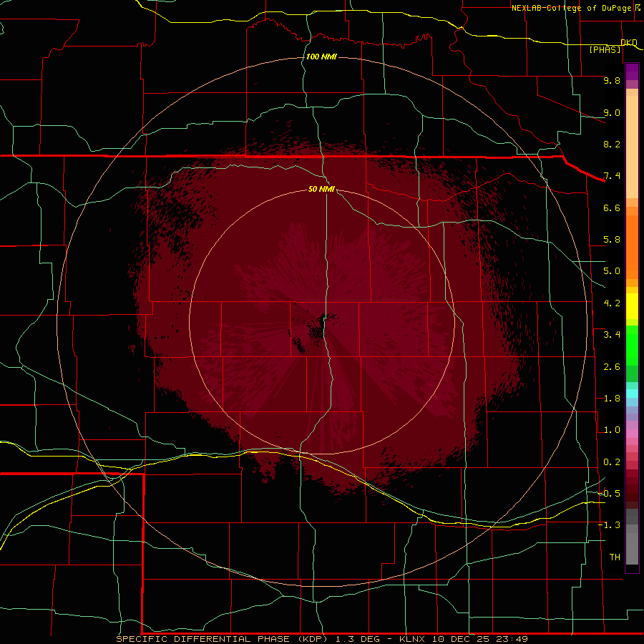Click the 'DKD' label above legend

click(x=629, y=42)
